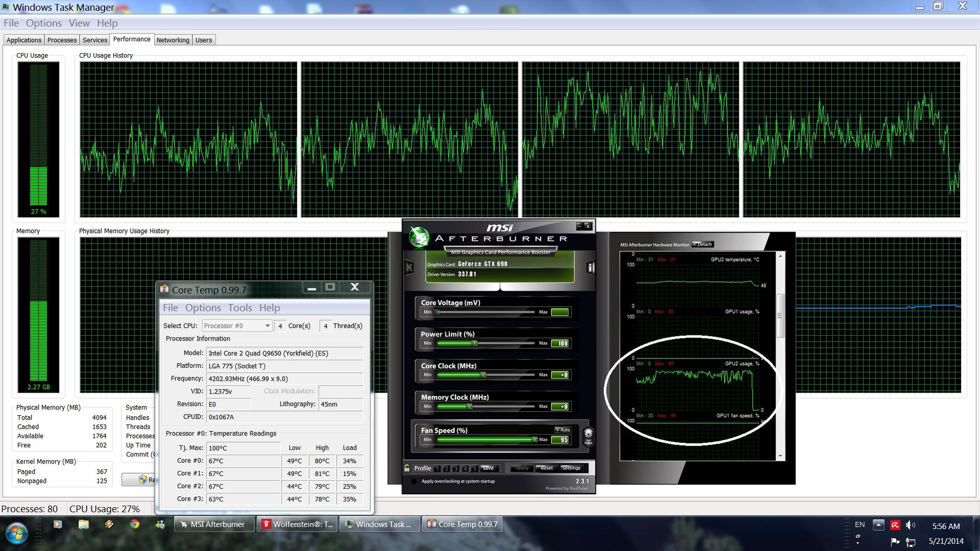Click the Fan Speed slider handle
The height and width of the screenshot is (551, 980).
click(535, 440)
